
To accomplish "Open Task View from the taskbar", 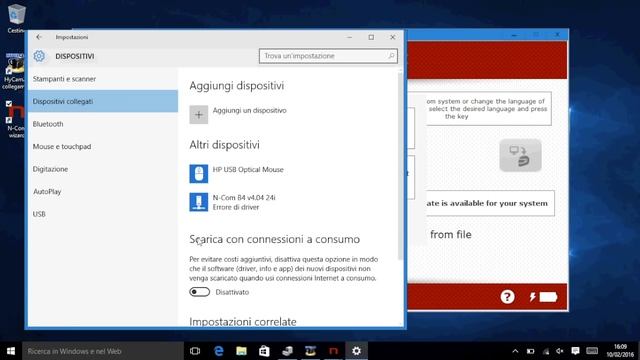I will 195,351.
